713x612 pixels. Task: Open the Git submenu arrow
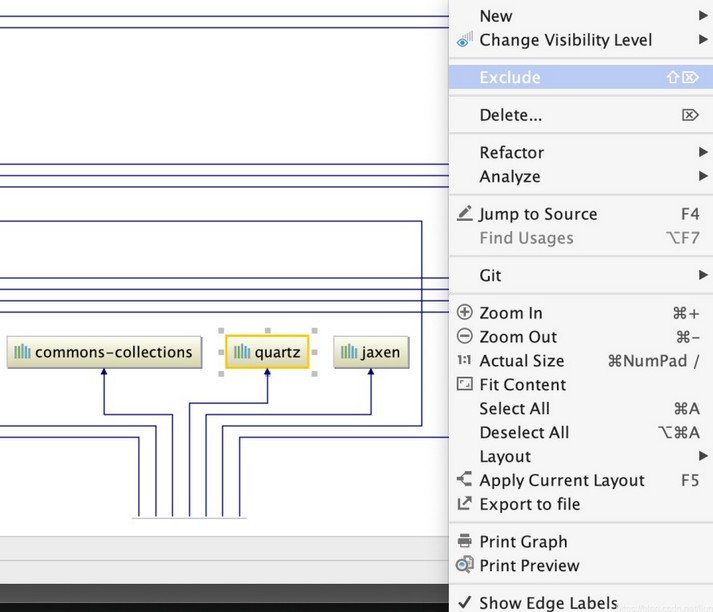pos(703,275)
